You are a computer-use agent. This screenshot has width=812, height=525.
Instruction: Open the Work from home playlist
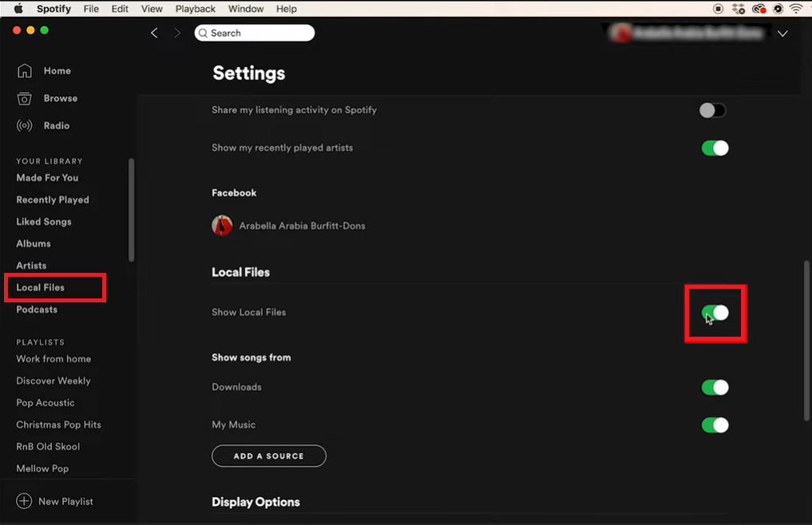[x=53, y=359]
